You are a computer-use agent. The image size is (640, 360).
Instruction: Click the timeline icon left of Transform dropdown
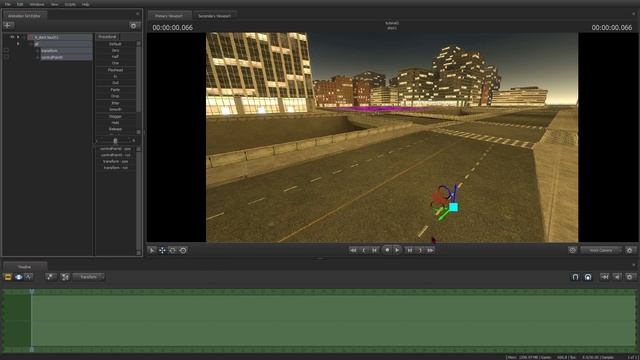click(65, 277)
